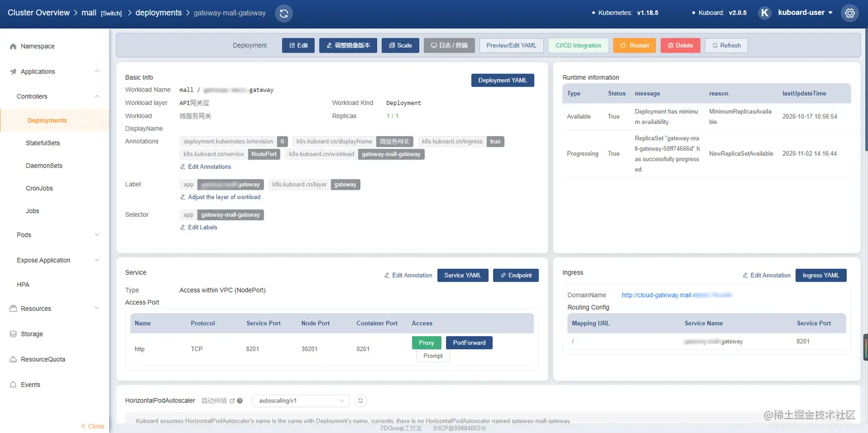Image resolution: width=868 pixels, height=433 pixels.
Task: Click Edit Annotation in Service section
Action: click(x=408, y=275)
